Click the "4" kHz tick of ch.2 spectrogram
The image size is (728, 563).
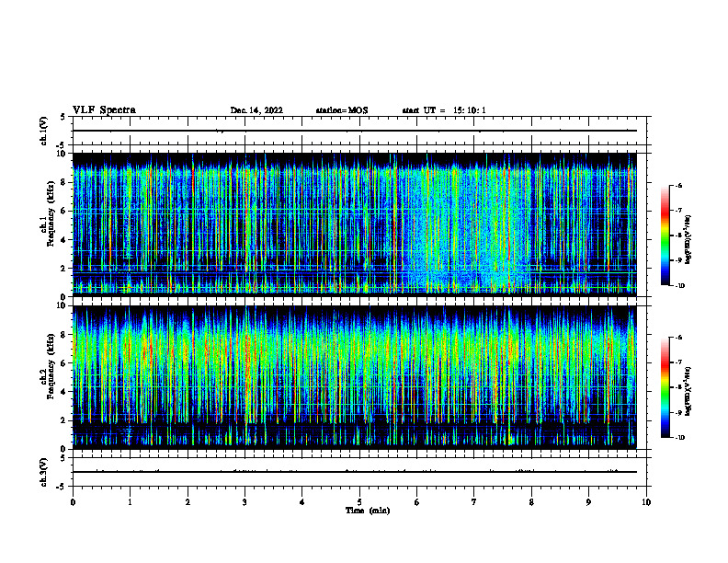(x=64, y=392)
